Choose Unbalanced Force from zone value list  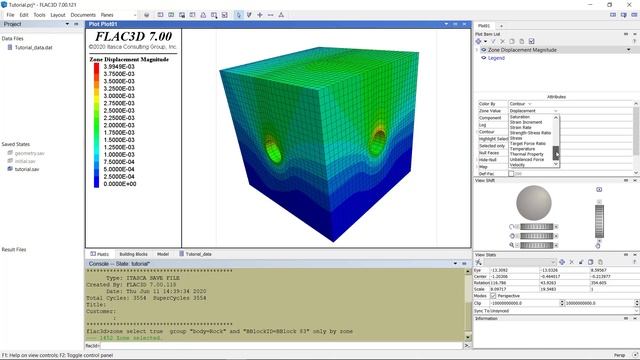point(527,160)
